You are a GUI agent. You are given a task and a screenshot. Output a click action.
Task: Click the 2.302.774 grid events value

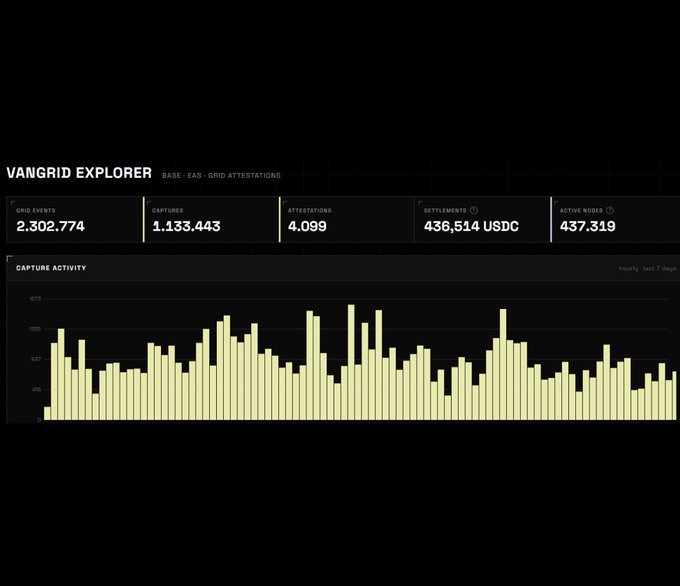click(50, 226)
